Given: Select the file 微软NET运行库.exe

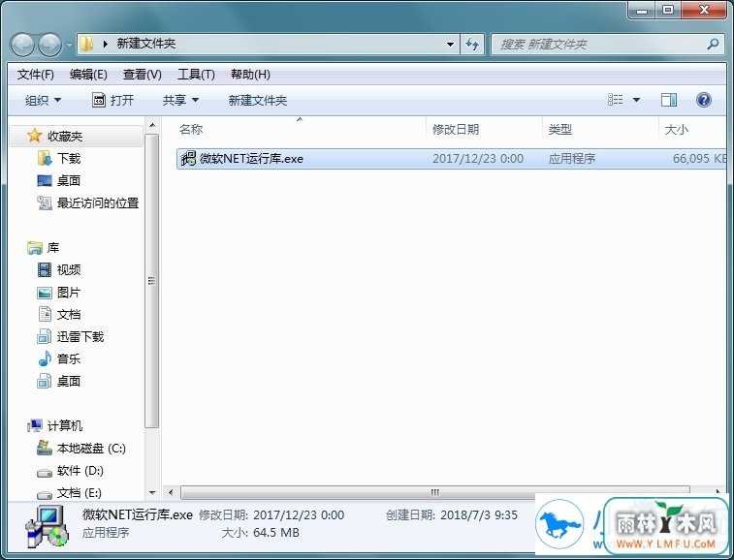Looking at the screenshot, I should 452,159.
